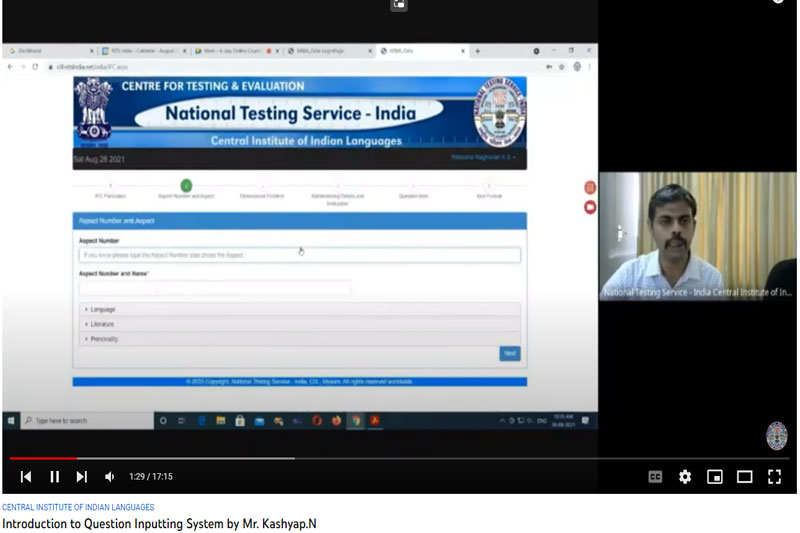Open Firefox from the taskbar
This screenshot has width=800, height=533.
coord(336,421)
